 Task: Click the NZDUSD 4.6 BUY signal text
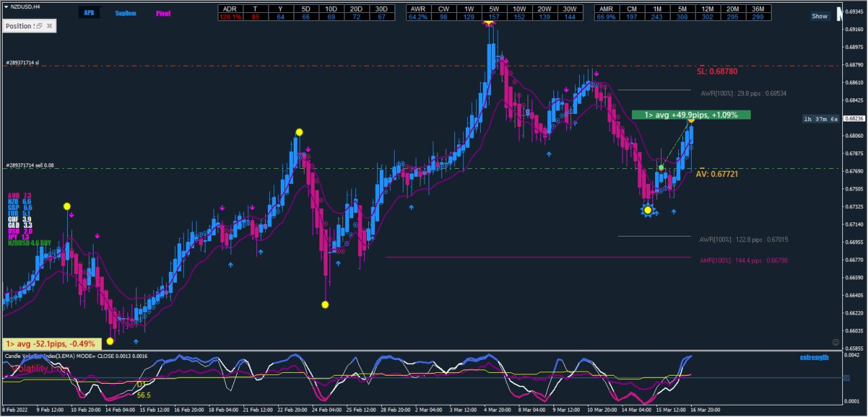30,243
